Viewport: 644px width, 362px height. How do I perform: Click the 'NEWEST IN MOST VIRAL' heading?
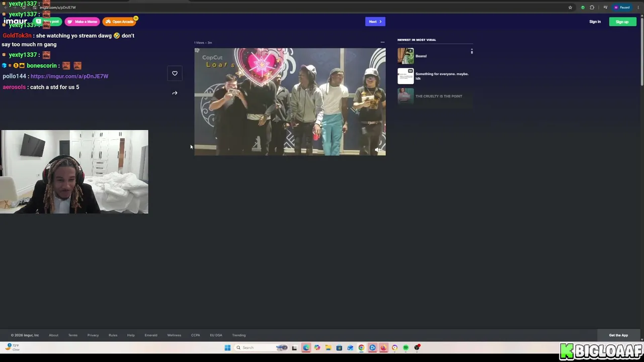[417, 40]
